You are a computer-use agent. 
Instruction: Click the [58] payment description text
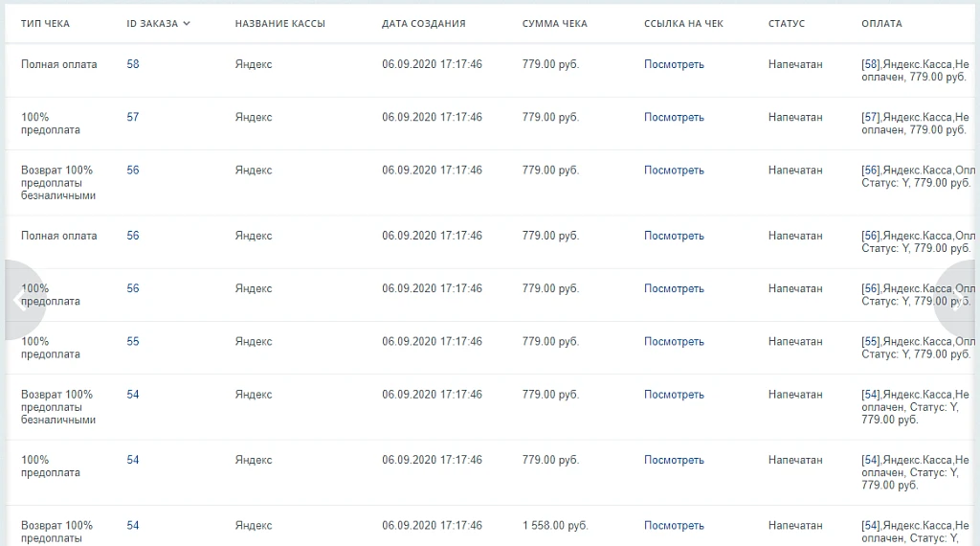tap(915, 71)
